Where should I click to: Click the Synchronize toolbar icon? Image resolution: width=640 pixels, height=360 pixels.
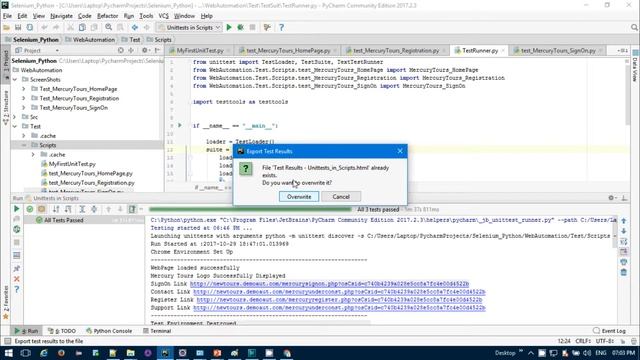(30, 27)
